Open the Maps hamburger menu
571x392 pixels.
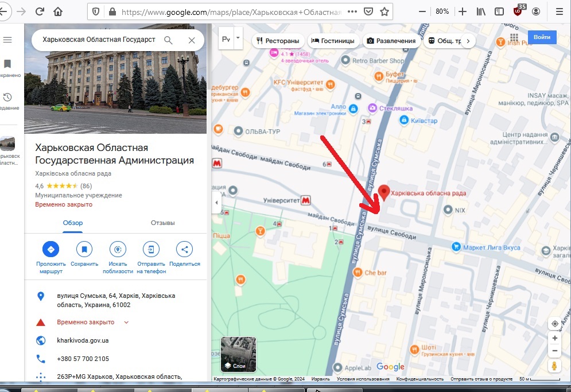[x=7, y=40]
